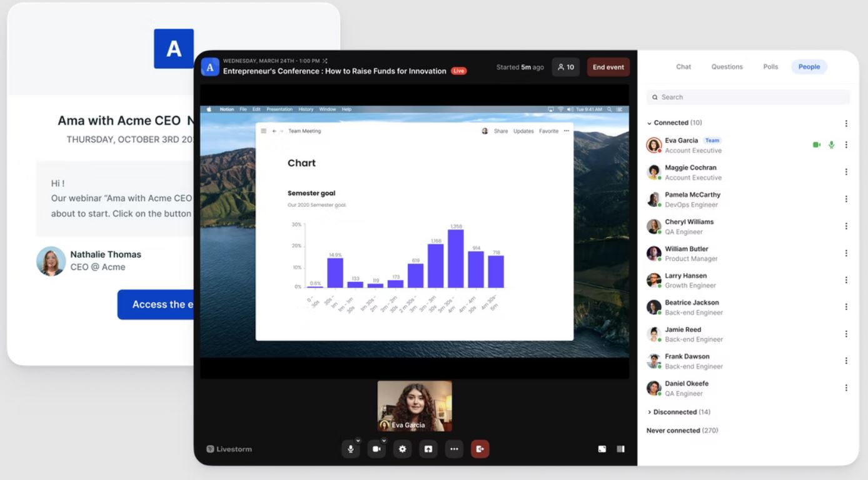This screenshot has width=868, height=480.
Task: Expand the Disconnected (14) section
Action: (650, 412)
